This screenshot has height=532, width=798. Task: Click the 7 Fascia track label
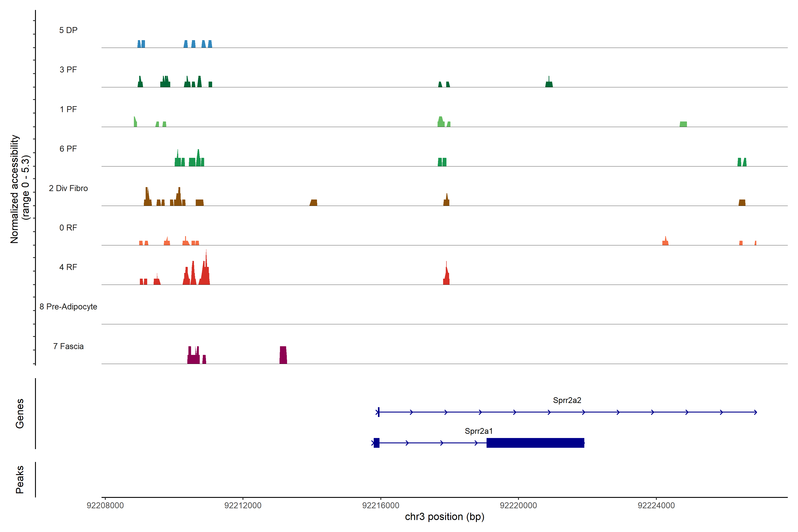click(x=68, y=346)
